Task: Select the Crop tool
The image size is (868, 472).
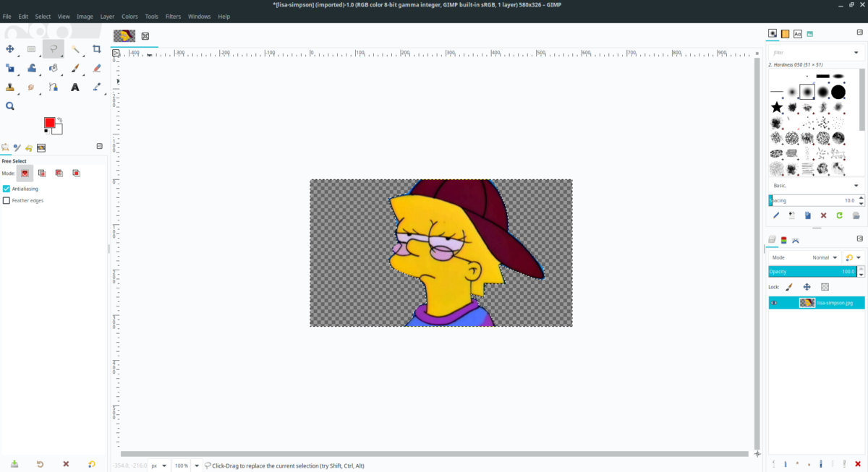Action: tap(97, 49)
